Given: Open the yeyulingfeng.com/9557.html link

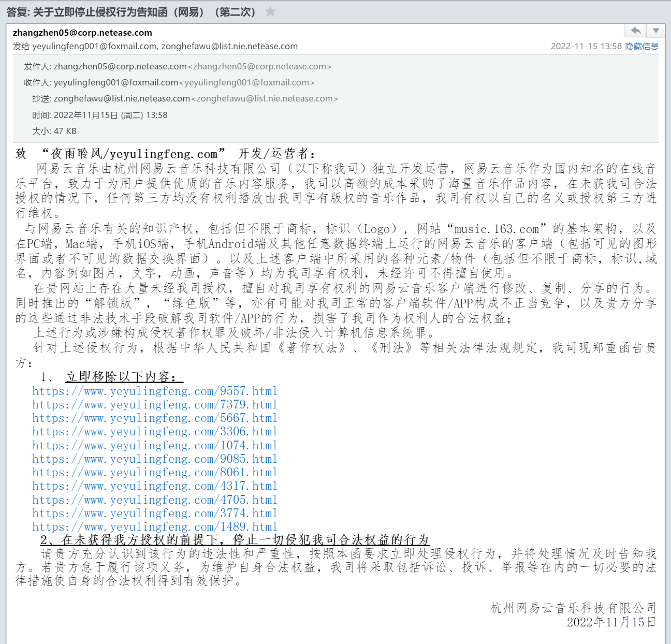Looking at the screenshot, I should (x=155, y=391).
